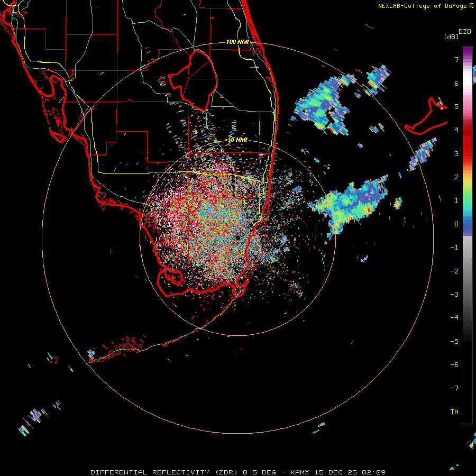Click the -7 value on color scale
This screenshot has width=476, height=476.
(x=454, y=388)
